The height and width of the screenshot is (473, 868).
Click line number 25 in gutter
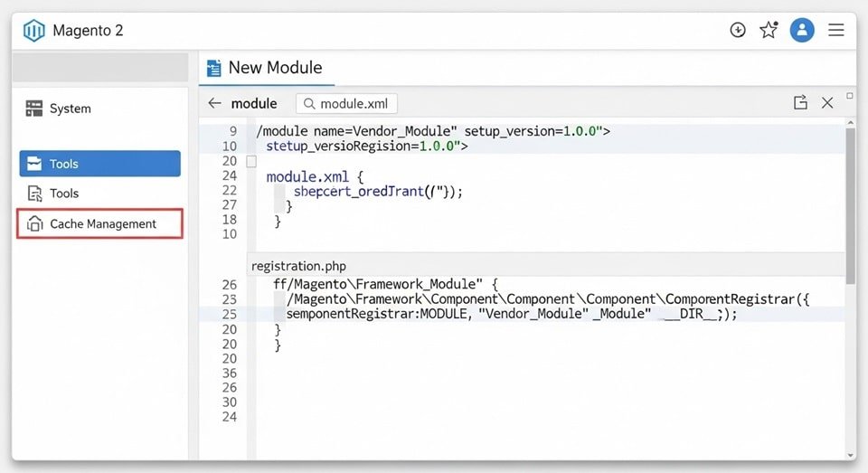pyautogui.click(x=229, y=314)
